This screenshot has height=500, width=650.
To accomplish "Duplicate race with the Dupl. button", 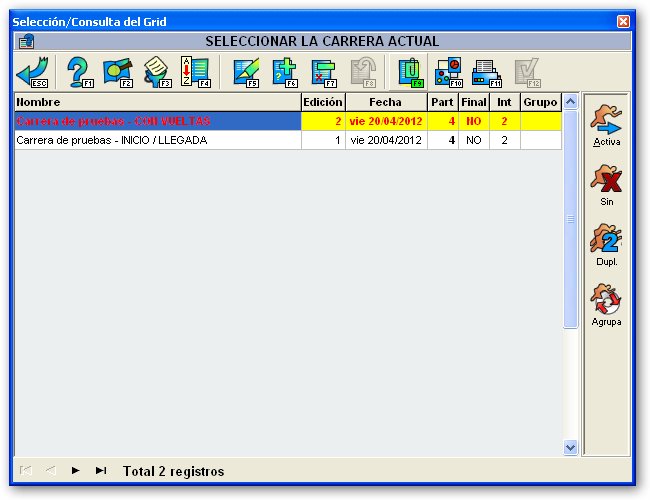I will coord(606,245).
